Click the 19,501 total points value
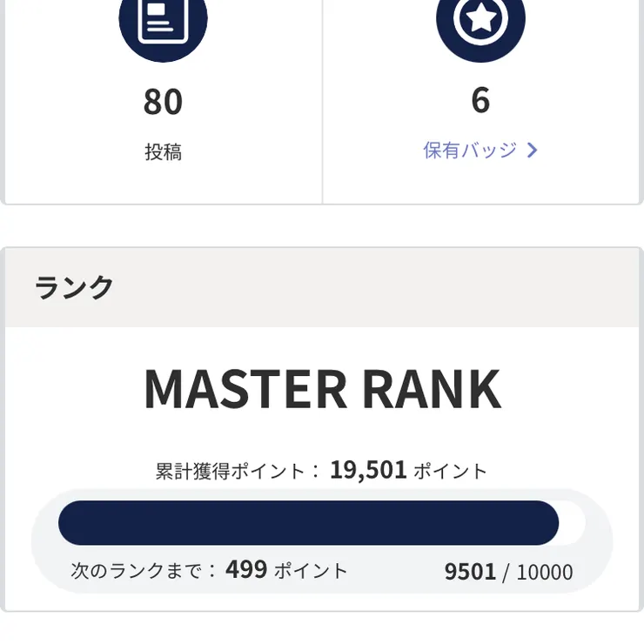The width and height of the screenshot is (644, 644). [368, 470]
